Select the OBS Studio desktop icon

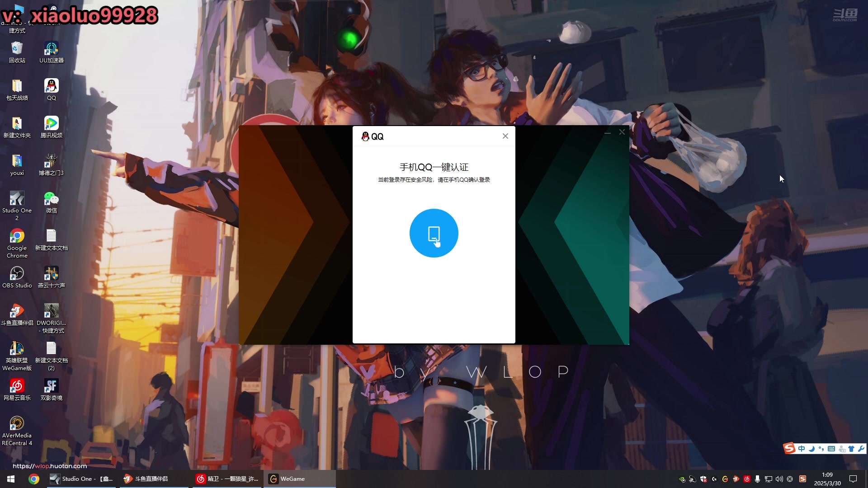pyautogui.click(x=17, y=277)
